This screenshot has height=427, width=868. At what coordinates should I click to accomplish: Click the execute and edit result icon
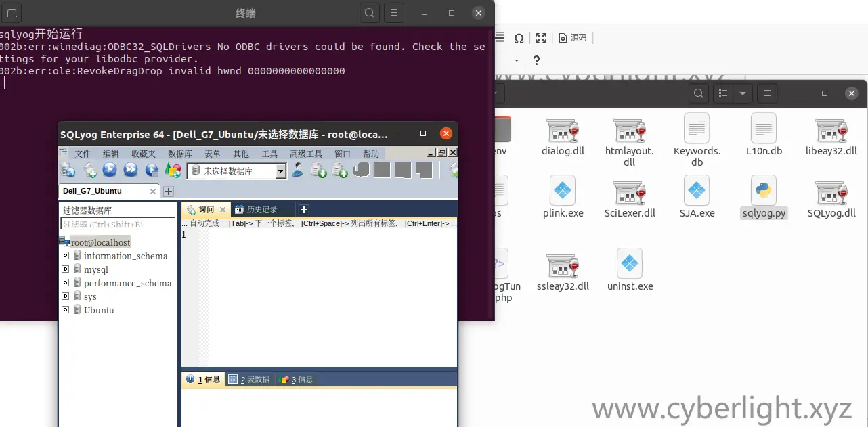tap(152, 171)
